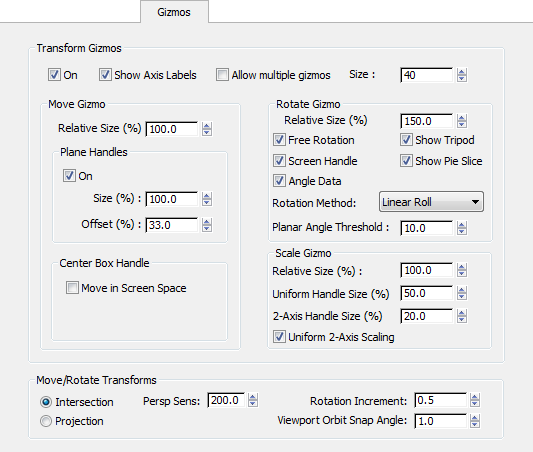The width and height of the screenshot is (533, 452).
Task: Turn off Plane Handles On checkbox
Action: tap(69, 176)
